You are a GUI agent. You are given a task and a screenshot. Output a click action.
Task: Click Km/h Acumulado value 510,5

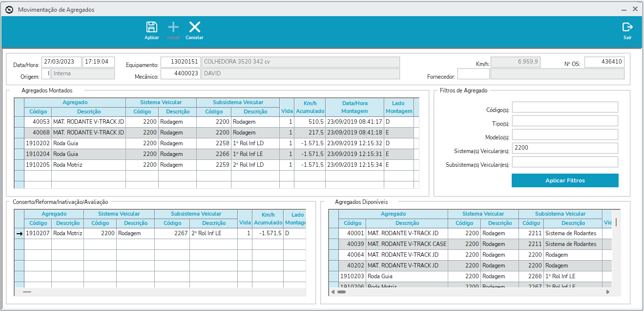pos(310,122)
